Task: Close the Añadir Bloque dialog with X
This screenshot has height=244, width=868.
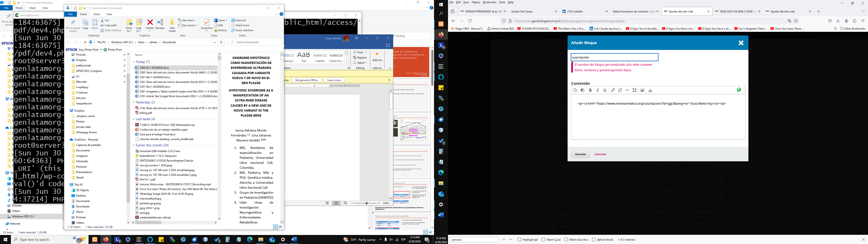Action: click(x=741, y=43)
